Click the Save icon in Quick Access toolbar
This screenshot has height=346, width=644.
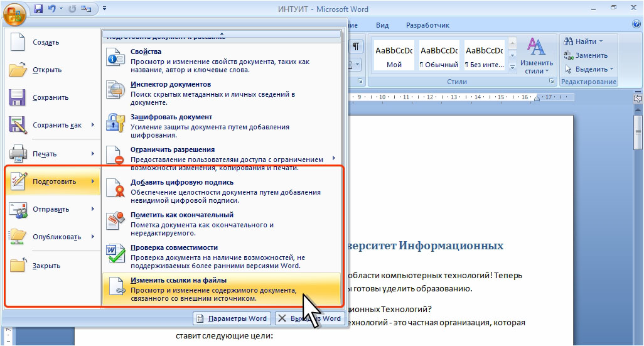click(x=38, y=9)
